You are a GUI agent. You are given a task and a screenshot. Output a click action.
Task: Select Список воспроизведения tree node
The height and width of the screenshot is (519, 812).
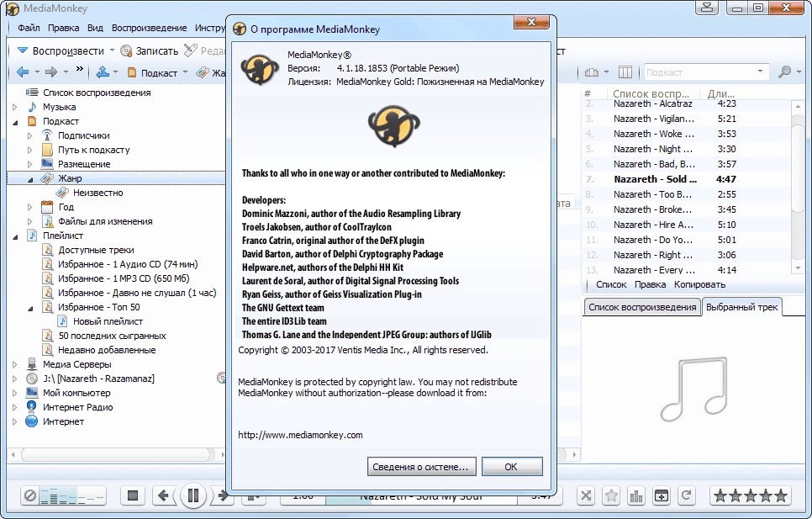click(97, 93)
